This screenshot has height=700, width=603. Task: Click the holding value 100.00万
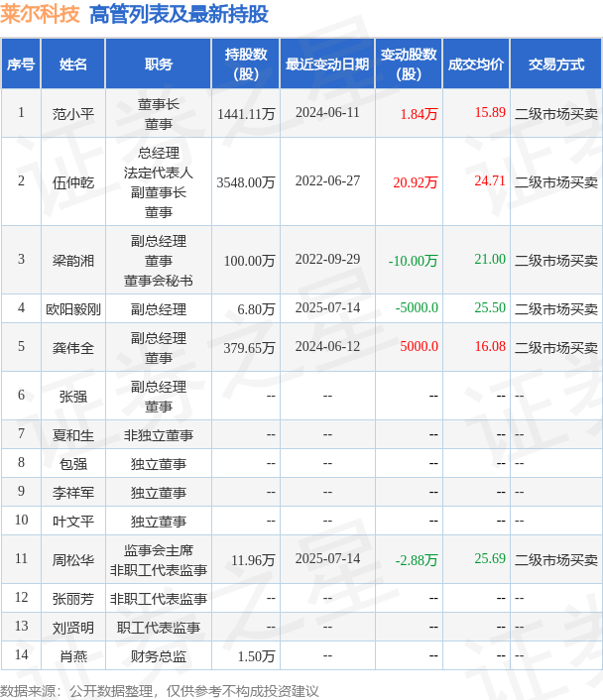click(x=249, y=260)
